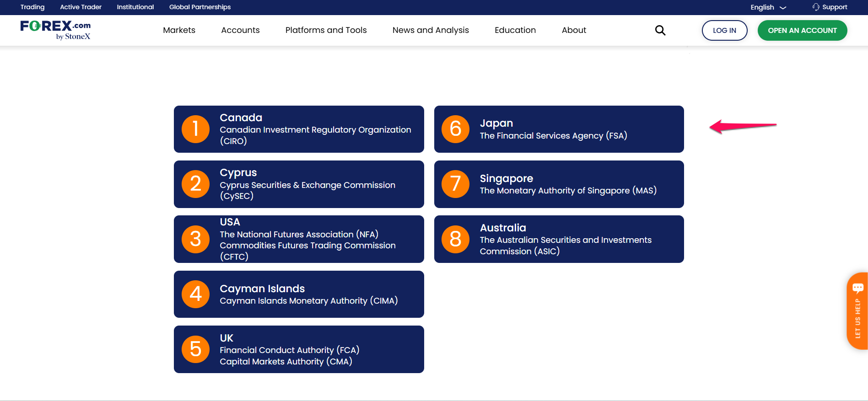Click the number 5 badge for UK

(x=195, y=349)
